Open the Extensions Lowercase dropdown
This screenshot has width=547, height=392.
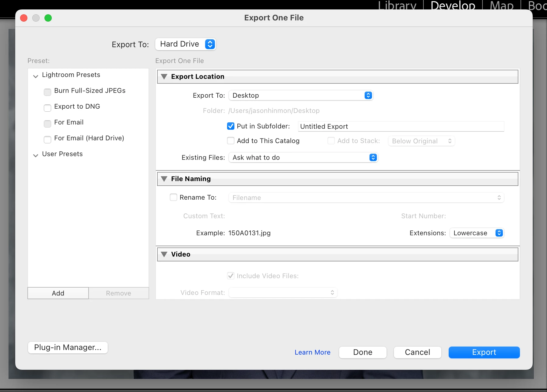(x=477, y=233)
